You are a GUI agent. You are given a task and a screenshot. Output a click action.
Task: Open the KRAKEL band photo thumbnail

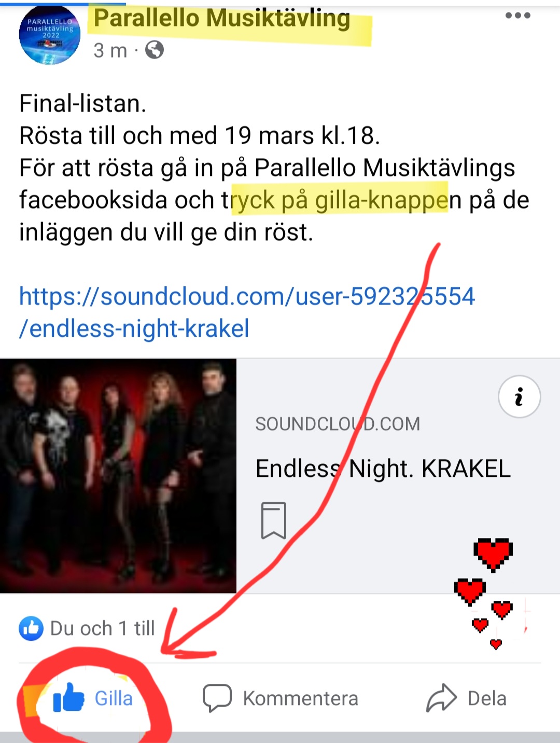pyautogui.click(x=118, y=476)
